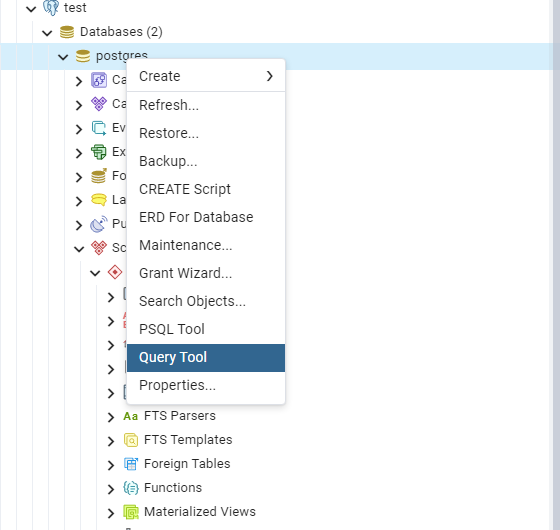
Task: Select ERD For Database menu entry
Action: tap(206, 217)
